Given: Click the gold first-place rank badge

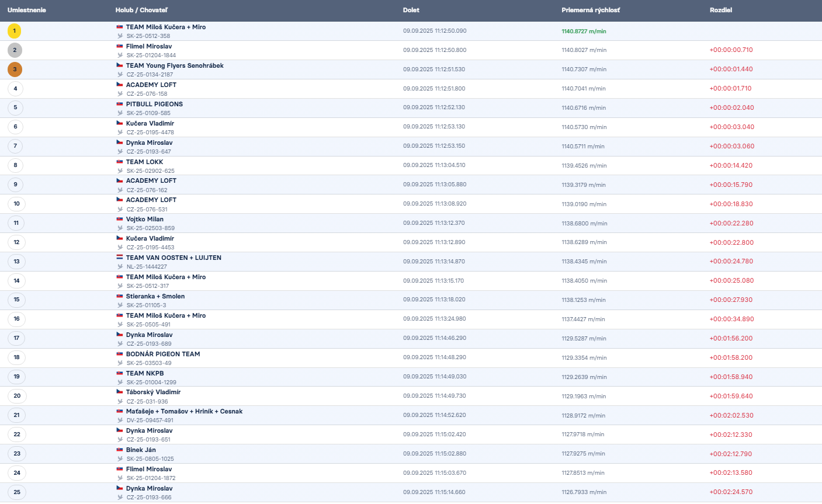Looking at the screenshot, I should tap(15, 31).
